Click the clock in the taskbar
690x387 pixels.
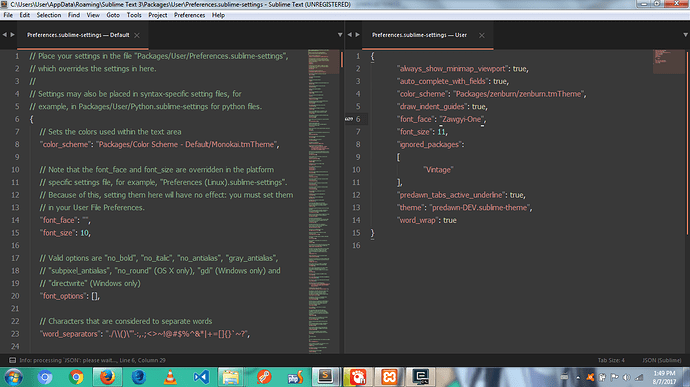click(x=664, y=377)
